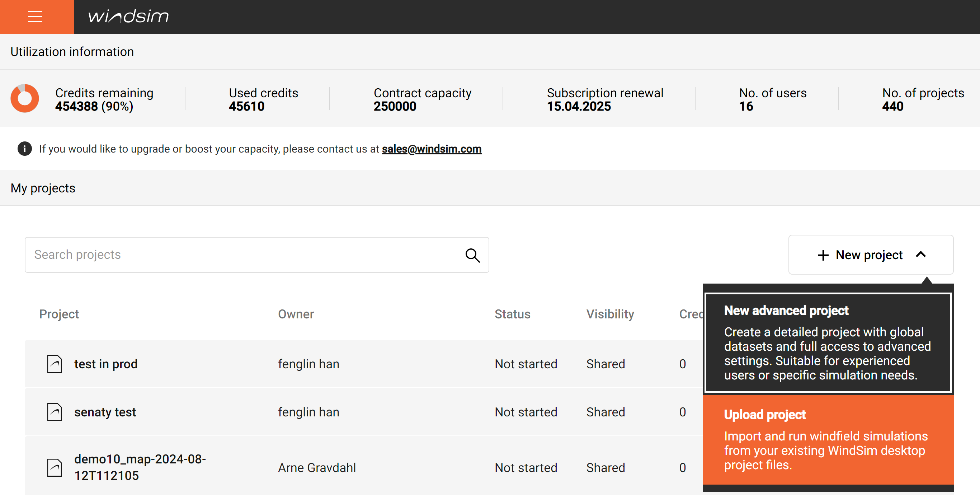980x495 pixels.
Task: Click the plus icon on New project
Action: point(823,255)
